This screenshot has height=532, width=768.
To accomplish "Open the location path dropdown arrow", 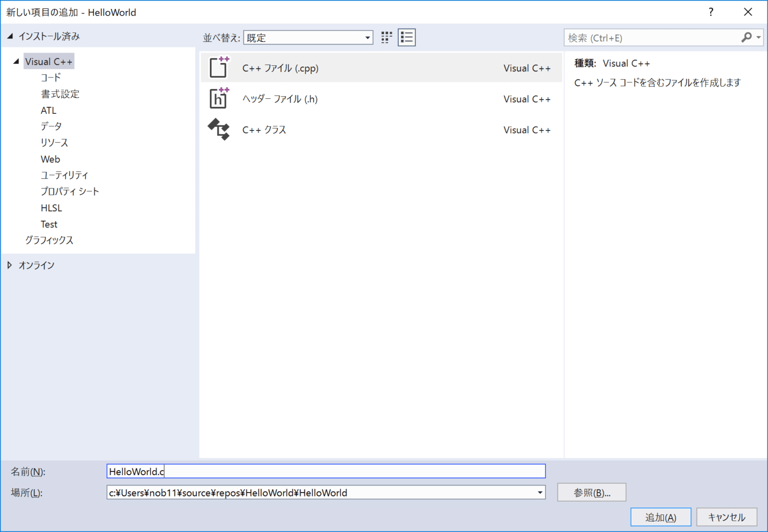I will 539,493.
